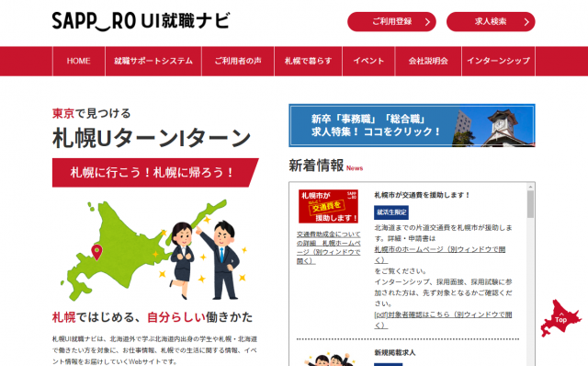Open the 交通費を援助します red thumbnail

coord(328,206)
